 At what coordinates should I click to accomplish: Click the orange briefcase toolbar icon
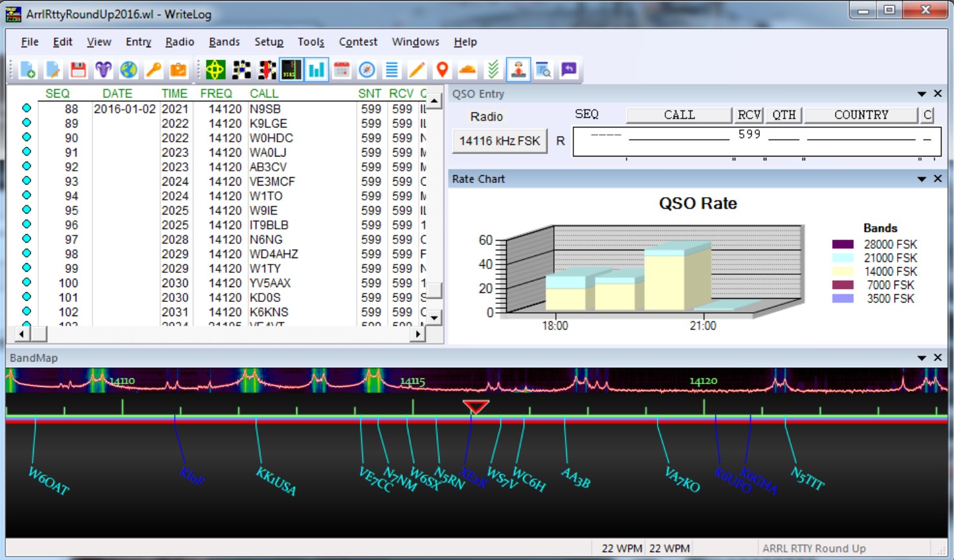click(179, 70)
